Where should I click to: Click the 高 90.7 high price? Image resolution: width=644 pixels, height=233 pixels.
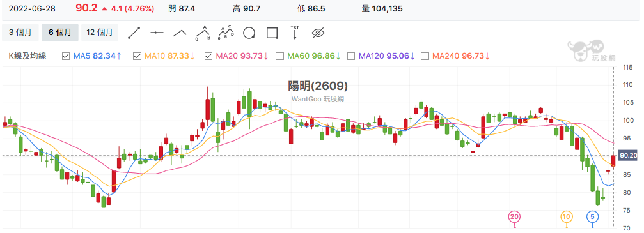[246, 8]
